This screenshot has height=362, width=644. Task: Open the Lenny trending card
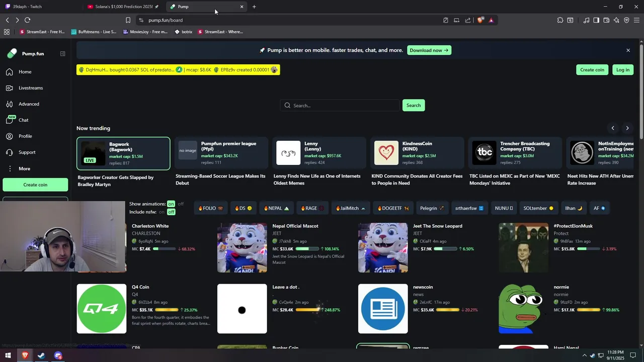(x=319, y=153)
